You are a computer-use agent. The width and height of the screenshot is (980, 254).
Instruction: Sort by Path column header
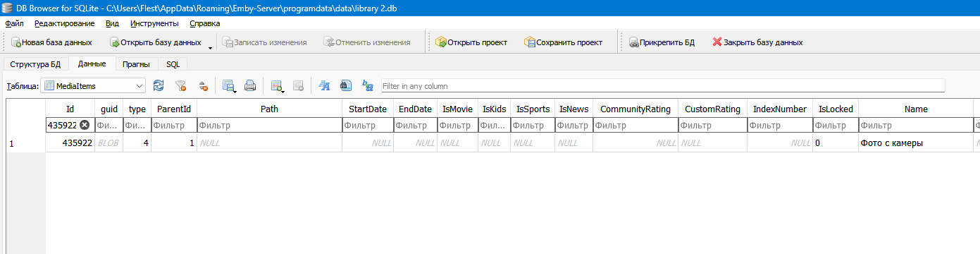[269, 109]
